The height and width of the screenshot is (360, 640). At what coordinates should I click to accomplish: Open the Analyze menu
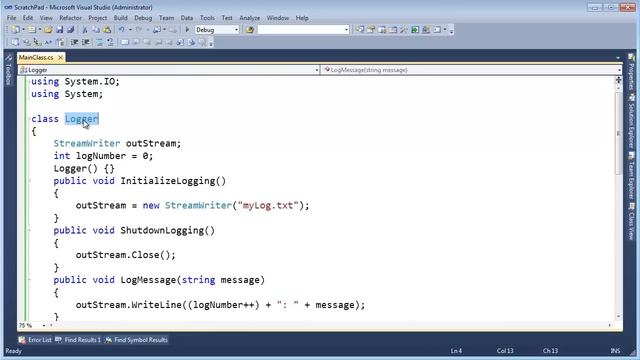[249, 18]
